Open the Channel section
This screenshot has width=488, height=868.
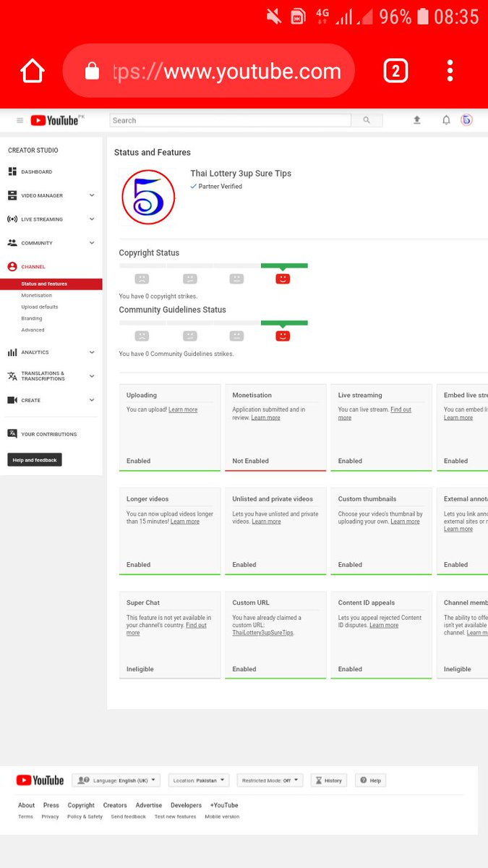click(33, 267)
